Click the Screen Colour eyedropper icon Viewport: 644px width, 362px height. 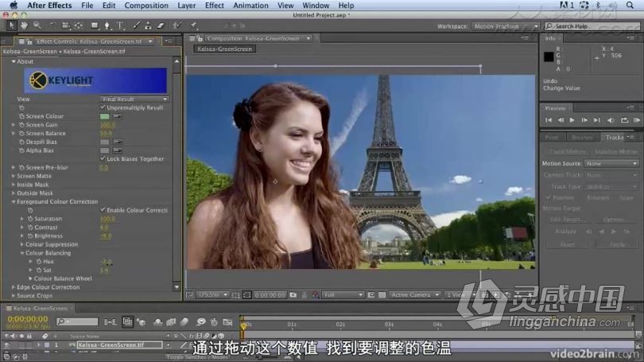click(118, 116)
